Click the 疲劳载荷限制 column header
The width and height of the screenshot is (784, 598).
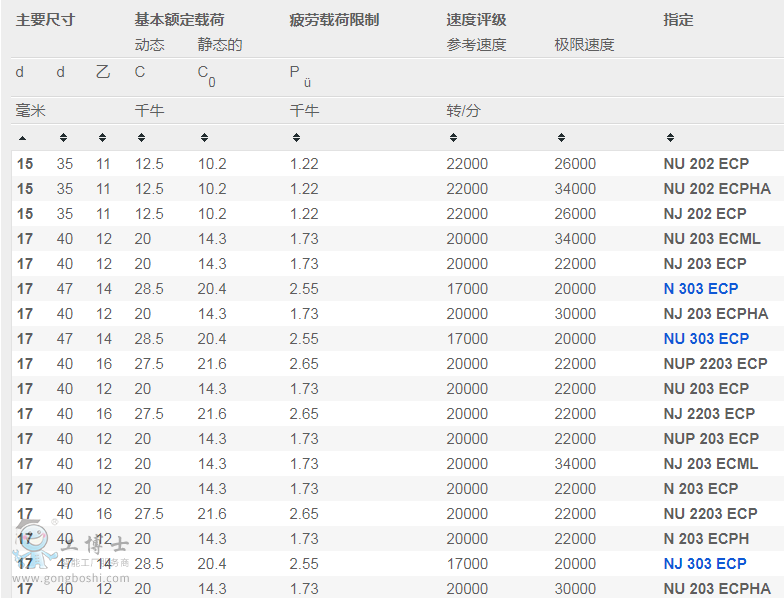pos(334,20)
